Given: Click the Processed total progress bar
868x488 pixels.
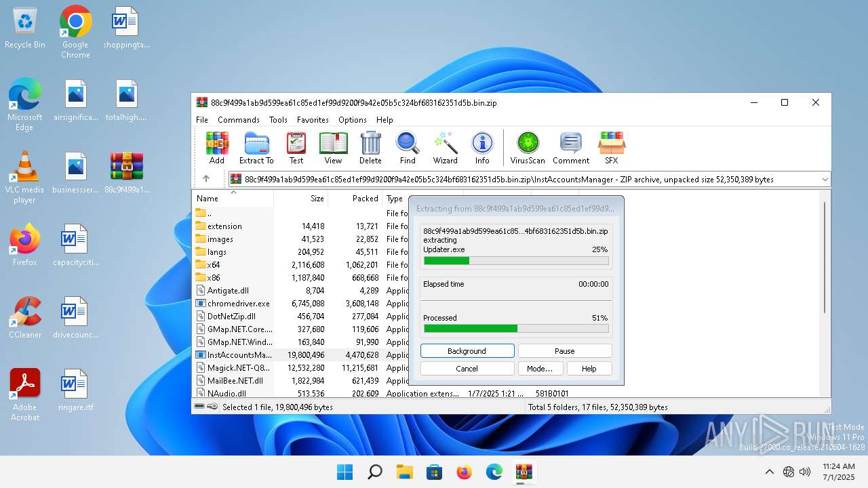Looking at the screenshot, I should (516, 328).
